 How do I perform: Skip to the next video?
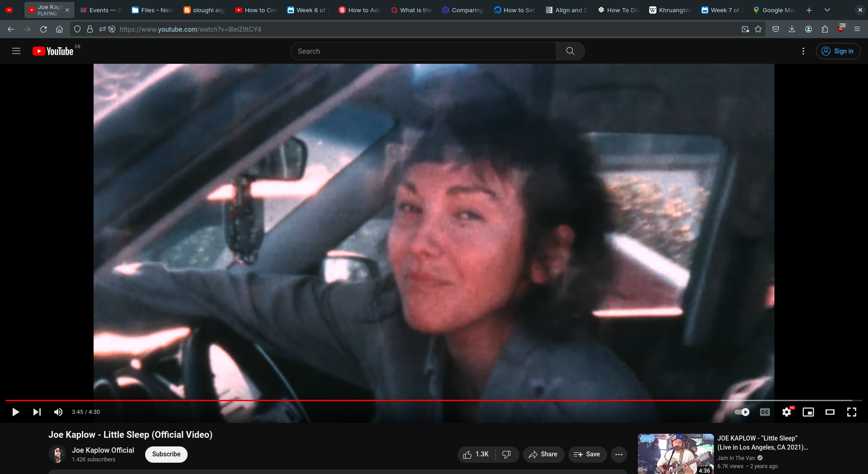pyautogui.click(x=37, y=412)
